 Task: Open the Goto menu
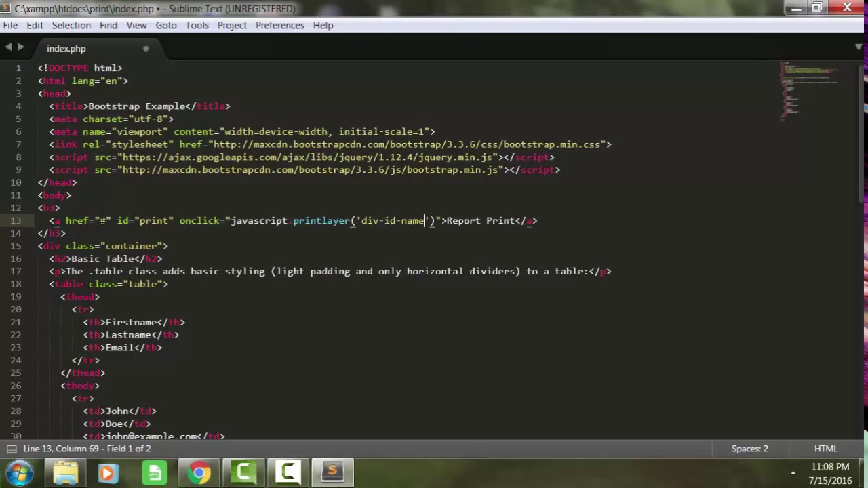(x=166, y=25)
